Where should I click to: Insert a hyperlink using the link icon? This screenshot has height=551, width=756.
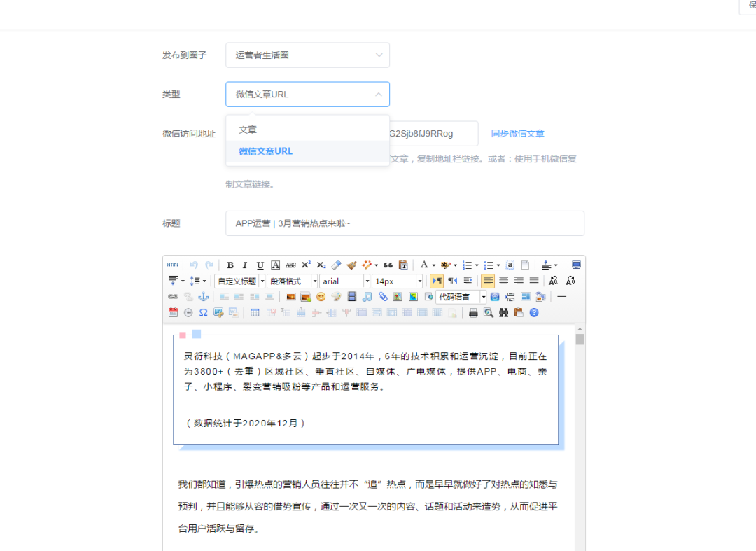pyautogui.click(x=174, y=296)
